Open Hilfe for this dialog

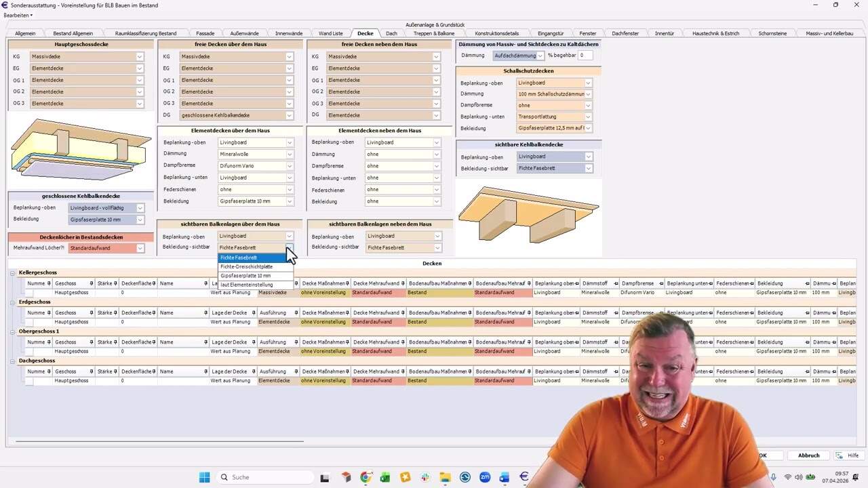(850, 455)
